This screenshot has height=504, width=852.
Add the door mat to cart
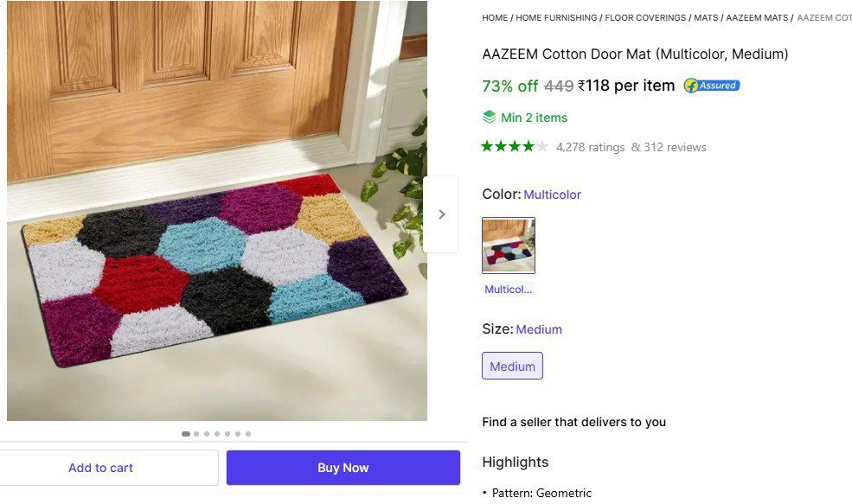[100, 468]
